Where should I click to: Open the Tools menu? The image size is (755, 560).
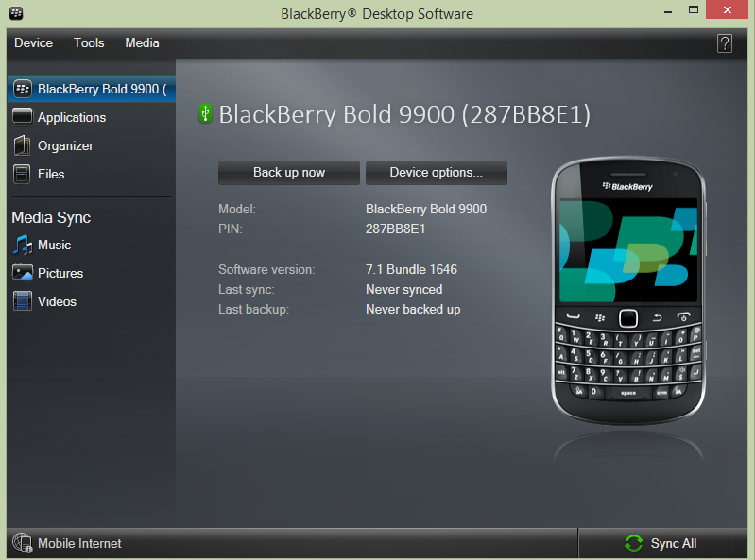click(x=89, y=42)
